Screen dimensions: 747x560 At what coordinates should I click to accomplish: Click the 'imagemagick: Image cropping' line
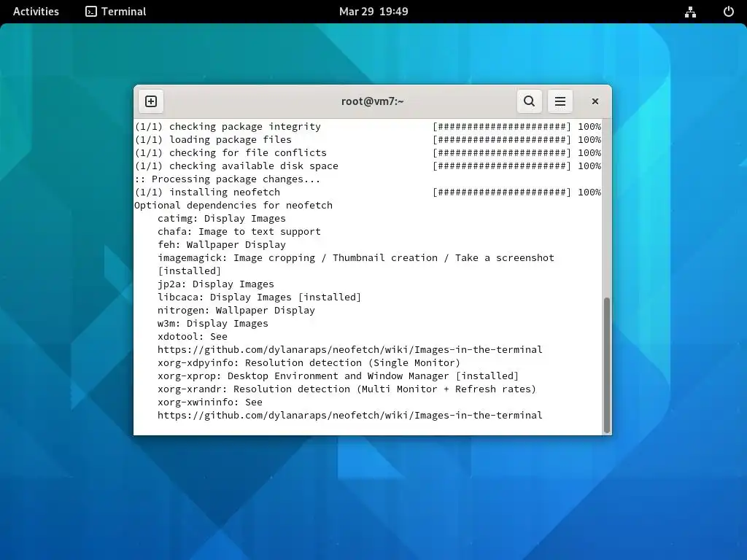pos(356,257)
